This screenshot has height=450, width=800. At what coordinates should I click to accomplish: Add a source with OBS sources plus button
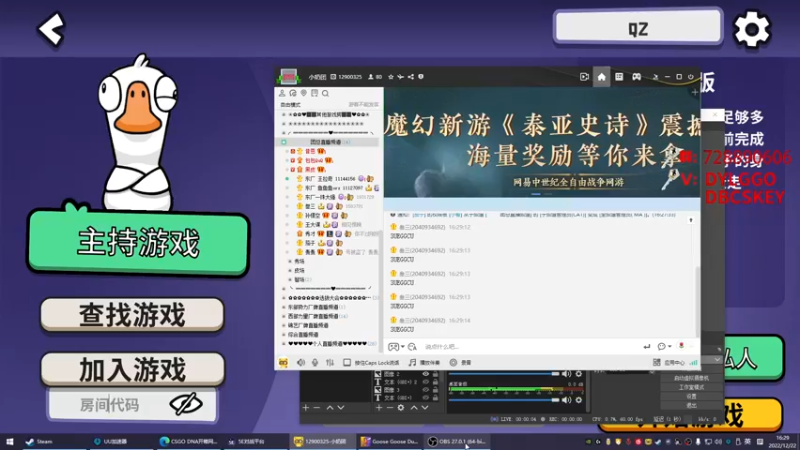379,408
